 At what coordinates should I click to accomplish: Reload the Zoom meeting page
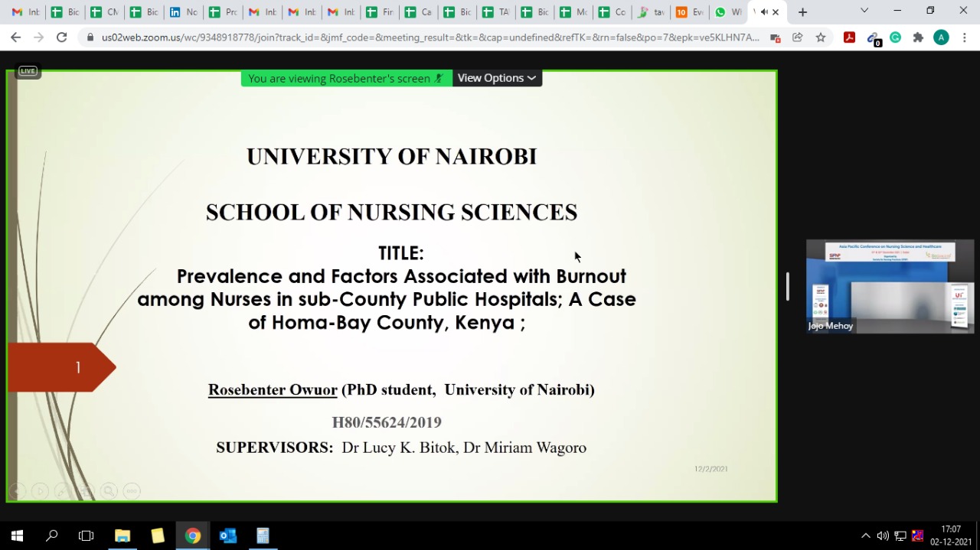tap(62, 37)
